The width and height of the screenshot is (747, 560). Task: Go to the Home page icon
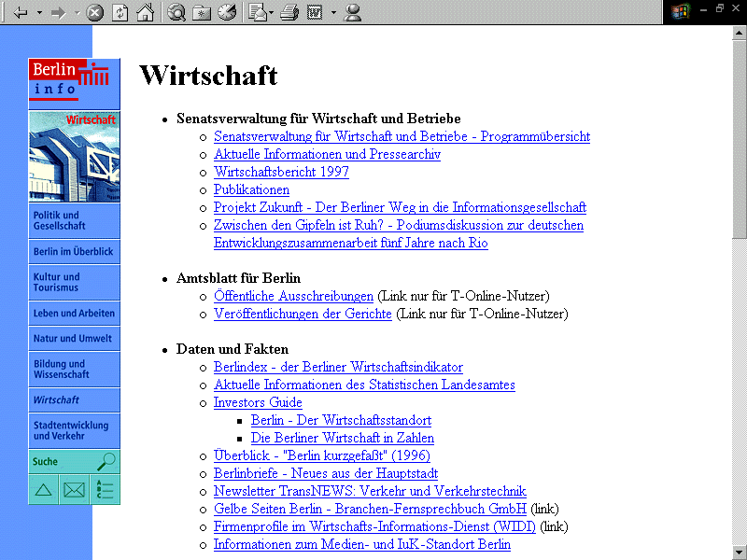145,13
